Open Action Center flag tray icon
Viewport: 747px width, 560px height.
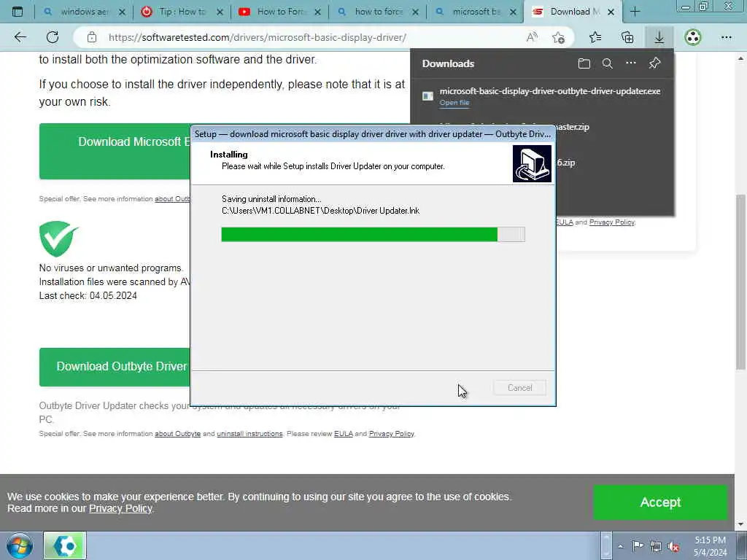[x=638, y=545]
